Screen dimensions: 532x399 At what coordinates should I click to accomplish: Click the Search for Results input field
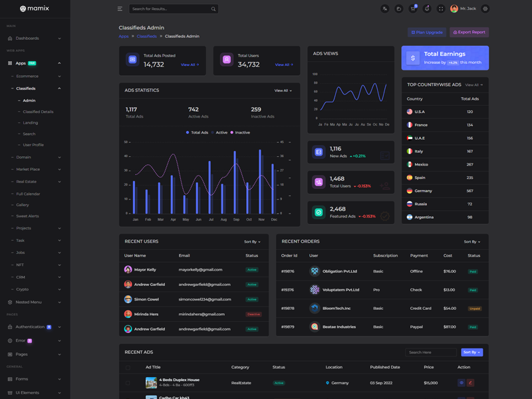click(170, 9)
